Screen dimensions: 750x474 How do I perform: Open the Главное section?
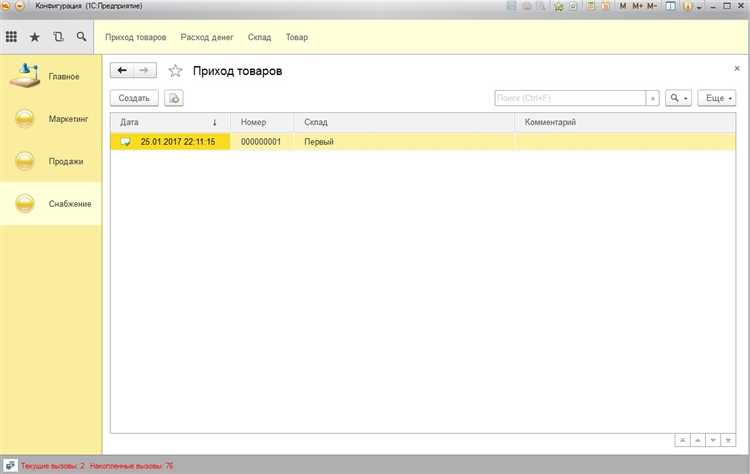pyautogui.click(x=51, y=76)
